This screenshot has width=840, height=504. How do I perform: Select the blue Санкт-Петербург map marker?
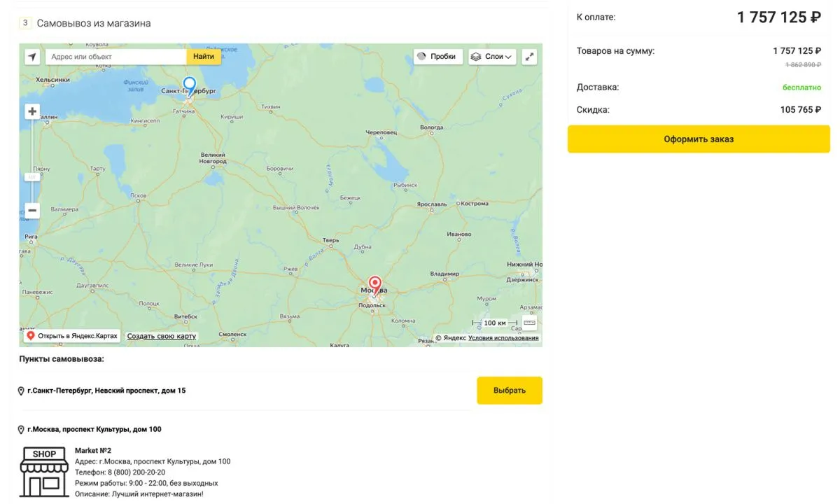pos(188,85)
